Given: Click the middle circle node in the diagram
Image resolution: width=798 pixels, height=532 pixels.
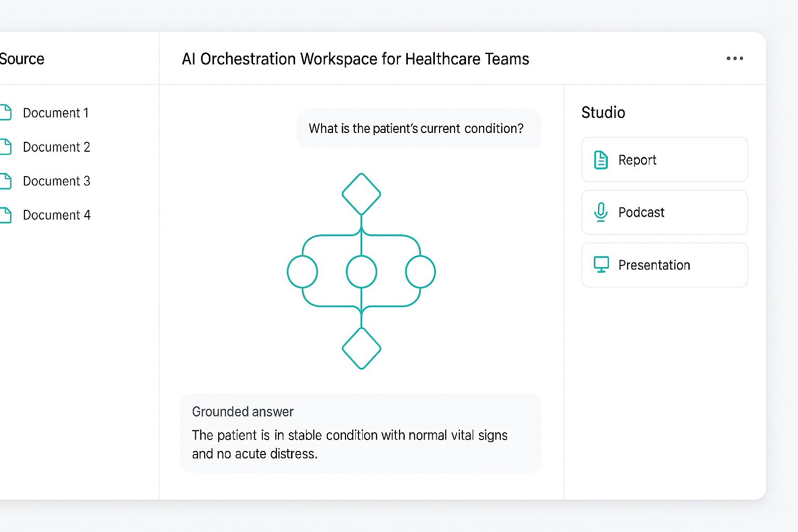Looking at the screenshot, I should pos(362,272).
